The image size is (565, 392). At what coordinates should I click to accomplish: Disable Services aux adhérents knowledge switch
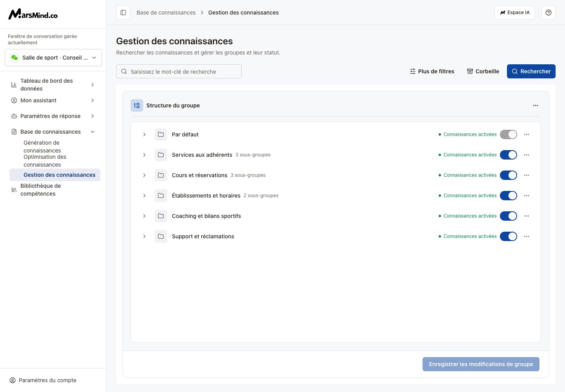pyautogui.click(x=508, y=155)
